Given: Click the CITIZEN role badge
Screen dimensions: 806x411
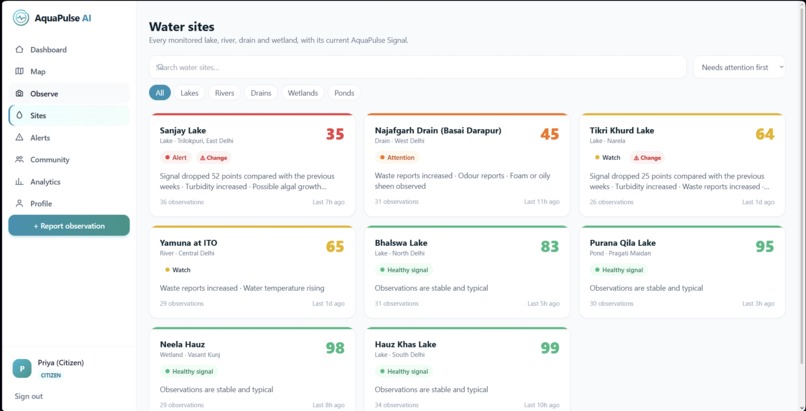Looking at the screenshot, I should coord(51,376).
